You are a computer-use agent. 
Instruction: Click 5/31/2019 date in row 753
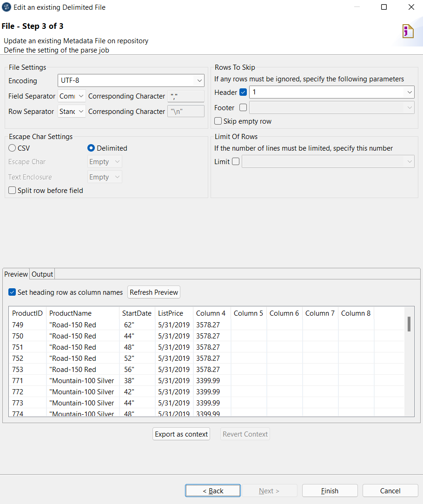click(x=174, y=369)
